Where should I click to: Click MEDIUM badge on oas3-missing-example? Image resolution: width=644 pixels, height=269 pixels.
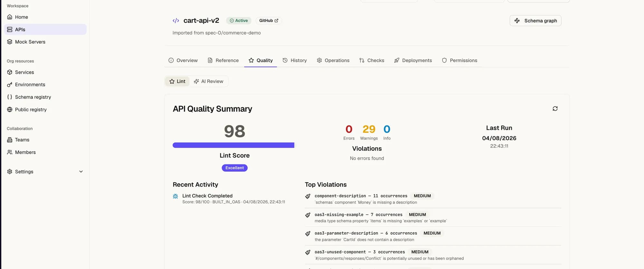coord(417,215)
